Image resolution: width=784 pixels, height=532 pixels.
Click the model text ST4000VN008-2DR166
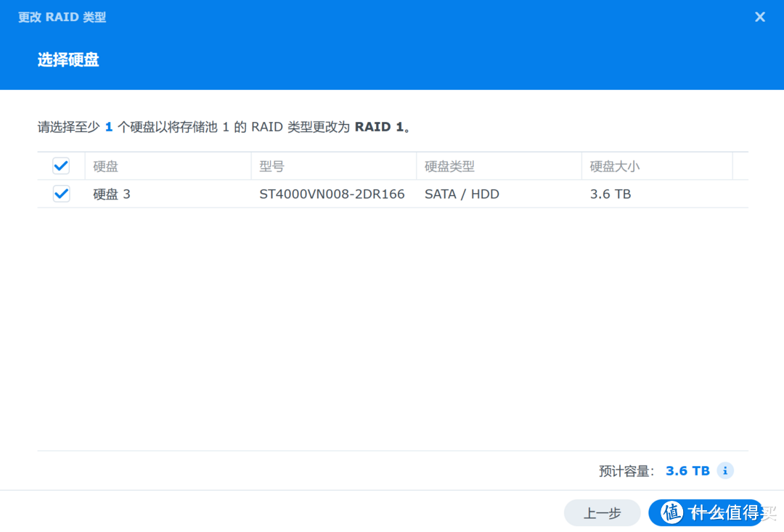coord(332,194)
